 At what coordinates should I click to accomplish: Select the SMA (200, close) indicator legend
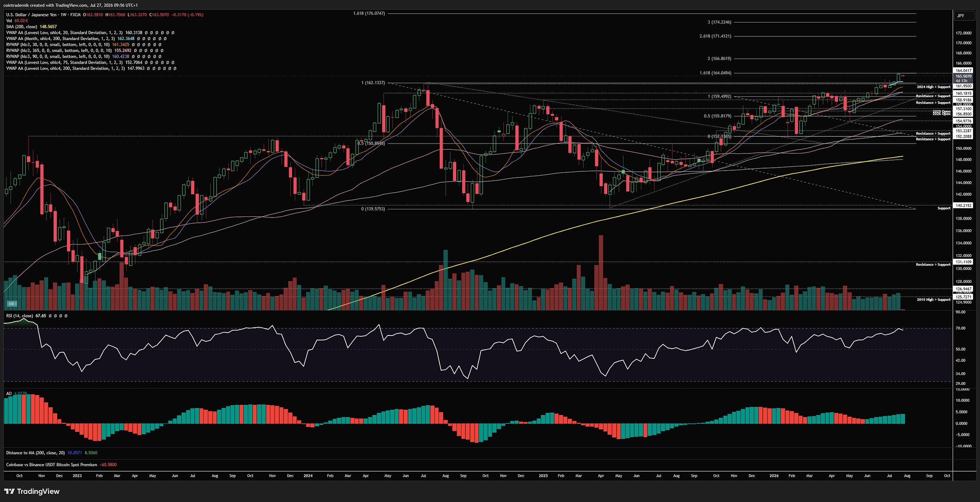coord(31,27)
